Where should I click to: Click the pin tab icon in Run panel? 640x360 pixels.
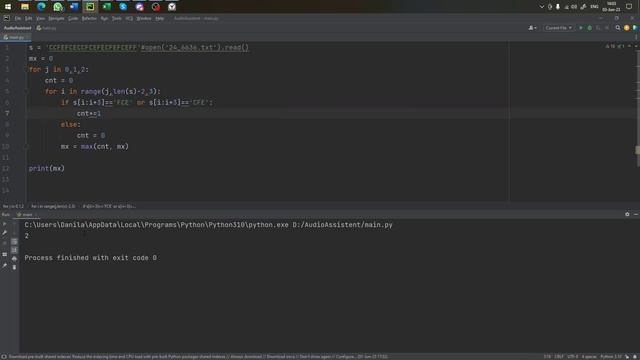pyautogui.click(x=4, y=266)
